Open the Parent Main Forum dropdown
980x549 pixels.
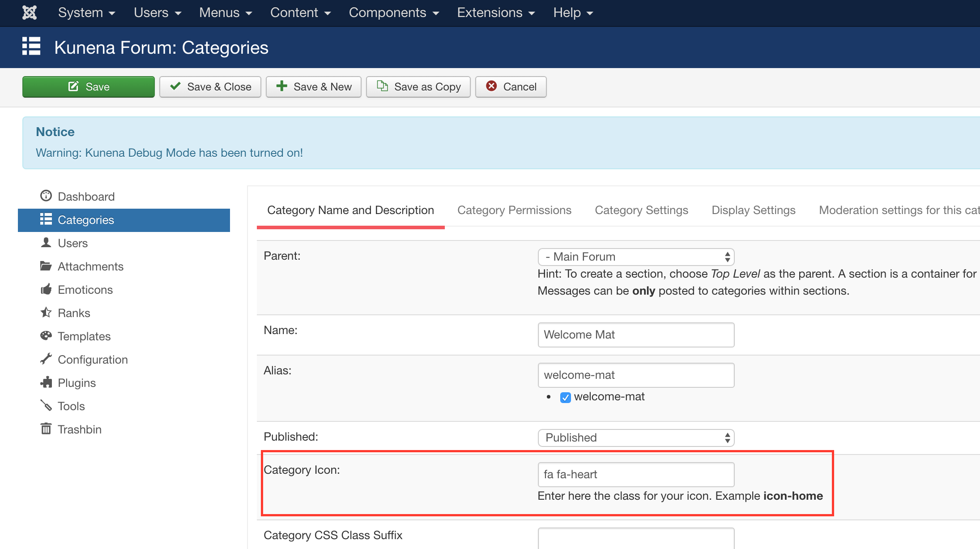point(635,257)
